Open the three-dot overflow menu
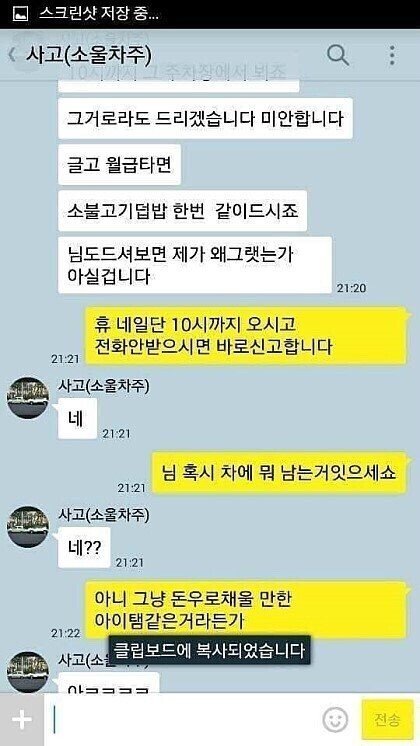This screenshot has width=420, height=746. [392, 56]
